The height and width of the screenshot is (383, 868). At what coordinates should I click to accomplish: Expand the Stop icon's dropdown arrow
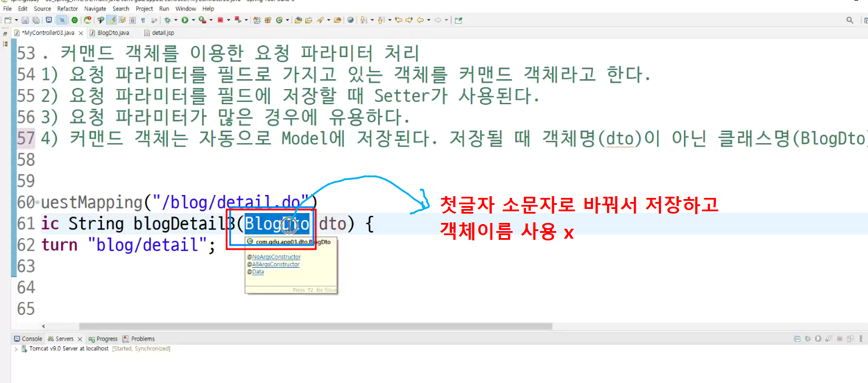point(228,20)
